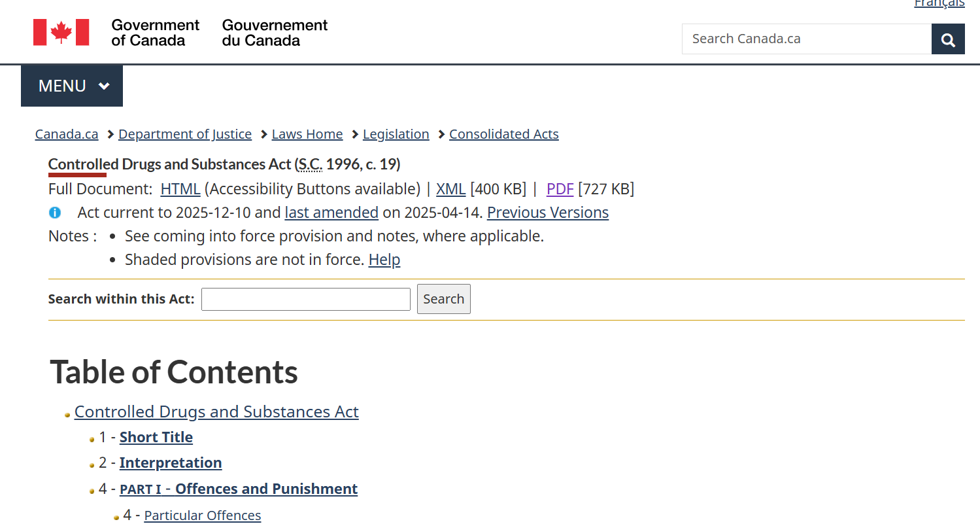
Task: Open the full document HTML link
Action: tap(180, 189)
